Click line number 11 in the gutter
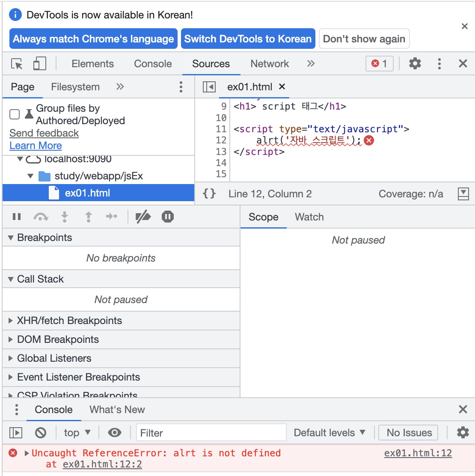Viewport: 475px width, 476px height. (x=221, y=129)
